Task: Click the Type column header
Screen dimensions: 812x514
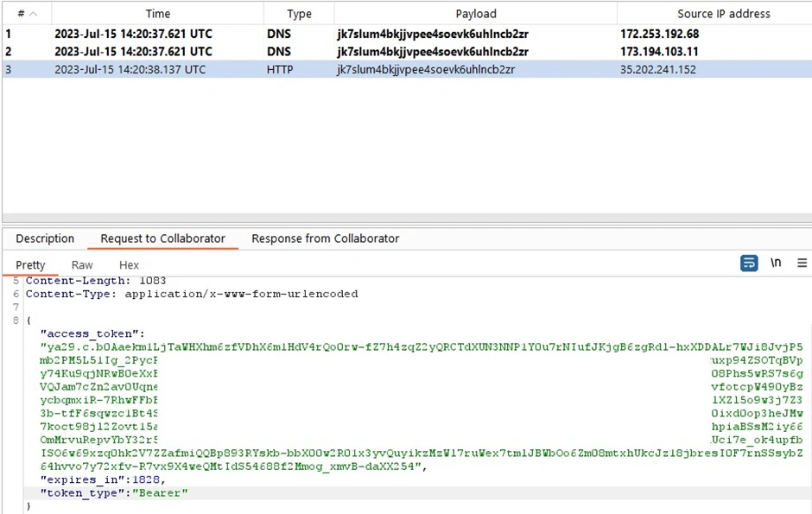Action: [x=299, y=13]
